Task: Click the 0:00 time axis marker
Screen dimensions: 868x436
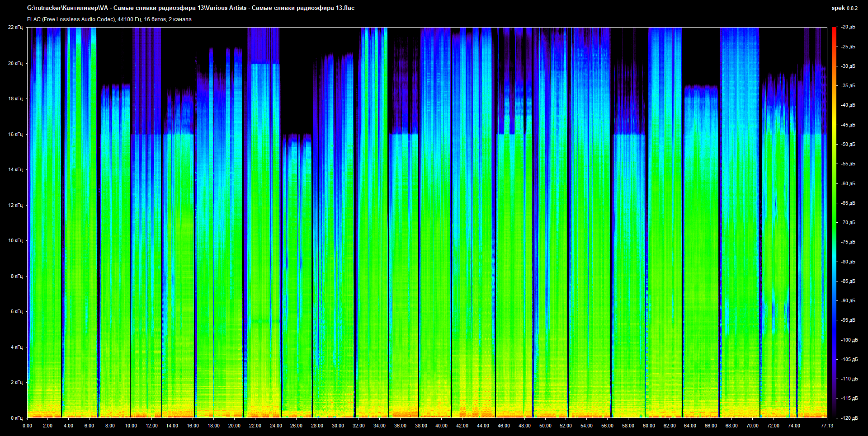Action: (27, 426)
